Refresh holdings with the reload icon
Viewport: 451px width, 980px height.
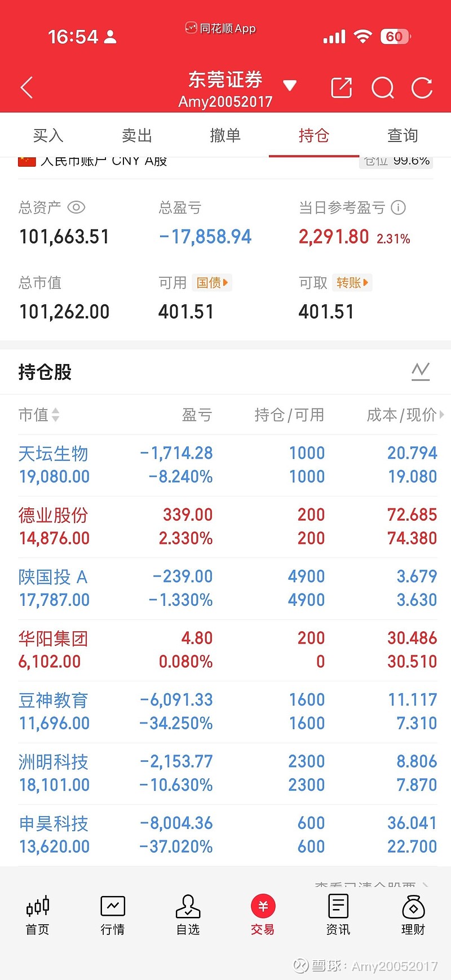point(422,88)
